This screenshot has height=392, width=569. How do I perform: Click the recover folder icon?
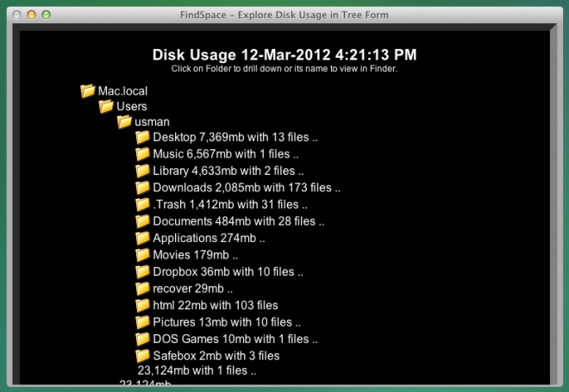[x=142, y=289]
